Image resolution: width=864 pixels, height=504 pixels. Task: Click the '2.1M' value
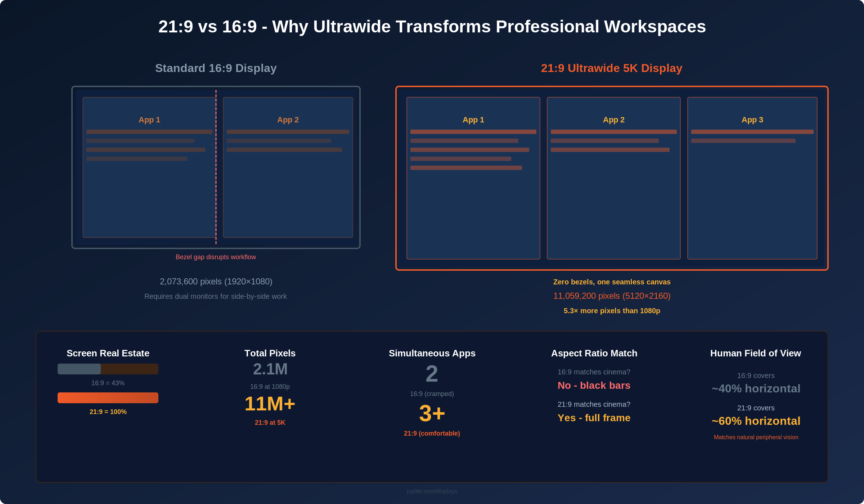tap(270, 369)
